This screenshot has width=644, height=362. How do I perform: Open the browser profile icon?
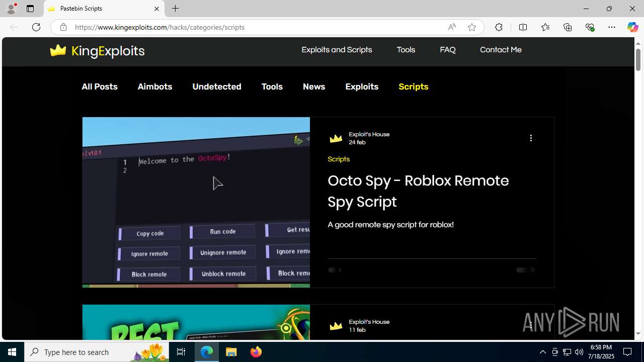[x=11, y=9]
